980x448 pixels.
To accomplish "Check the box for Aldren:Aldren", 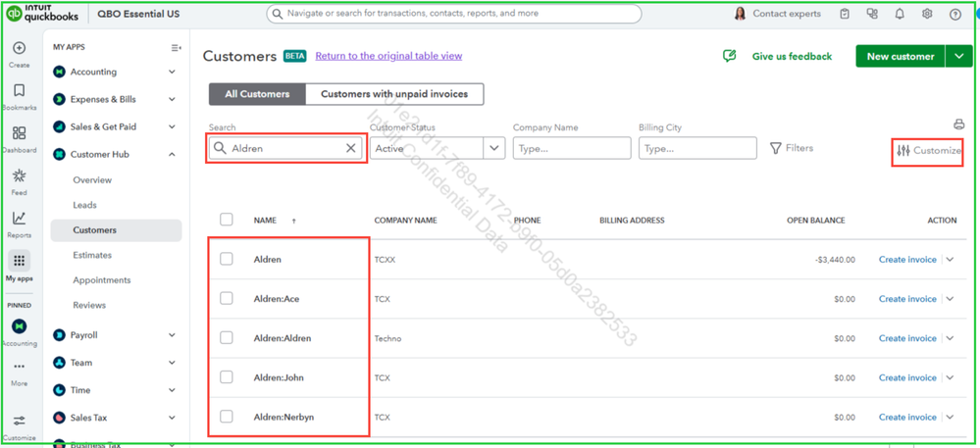I will click(227, 337).
